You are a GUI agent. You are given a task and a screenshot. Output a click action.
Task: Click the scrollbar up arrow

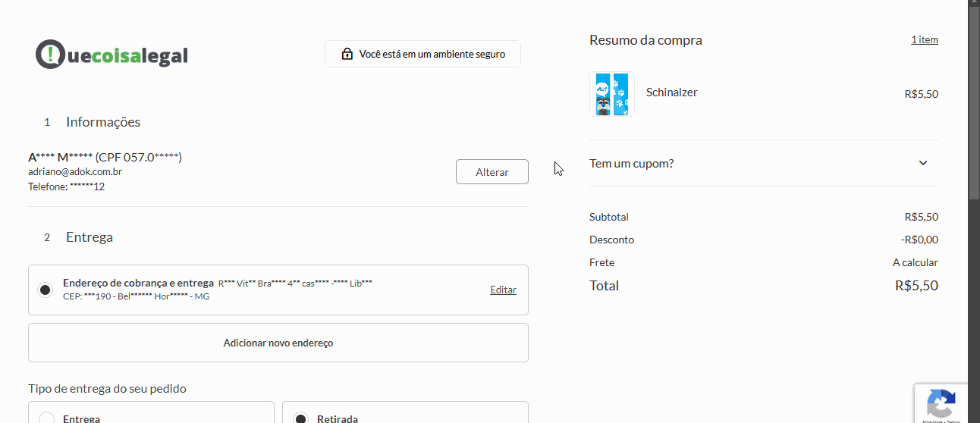974,5
